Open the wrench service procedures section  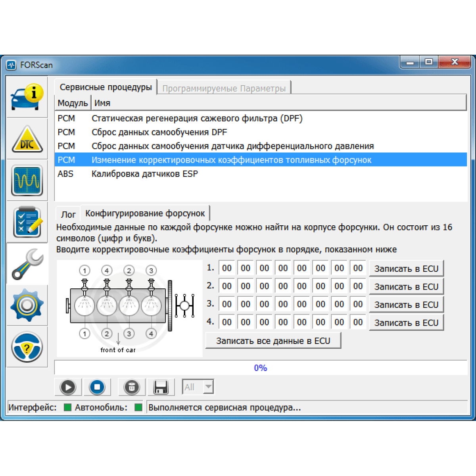(x=27, y=264)
